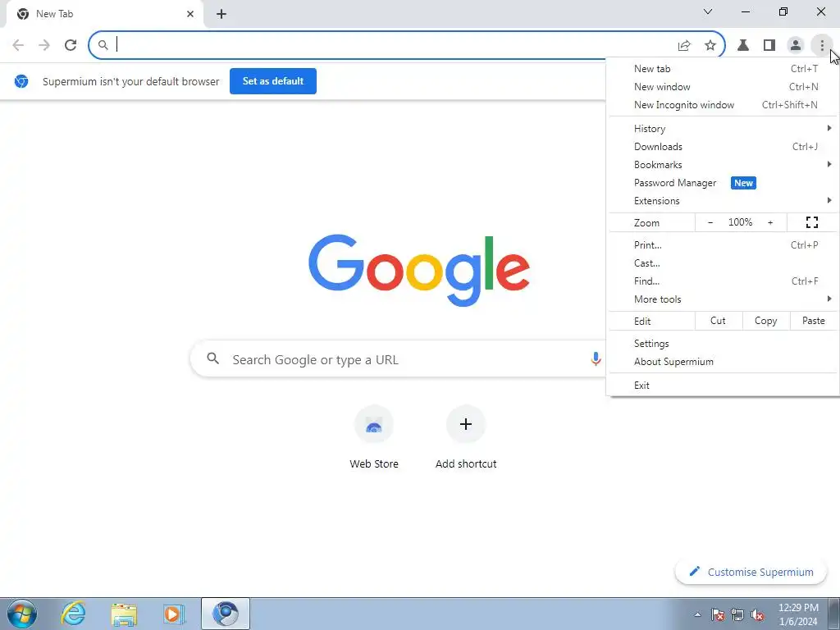This screenshot has height=630, width=840.
Task: Open a new tab with the plus icon
Action: point(221,14)
